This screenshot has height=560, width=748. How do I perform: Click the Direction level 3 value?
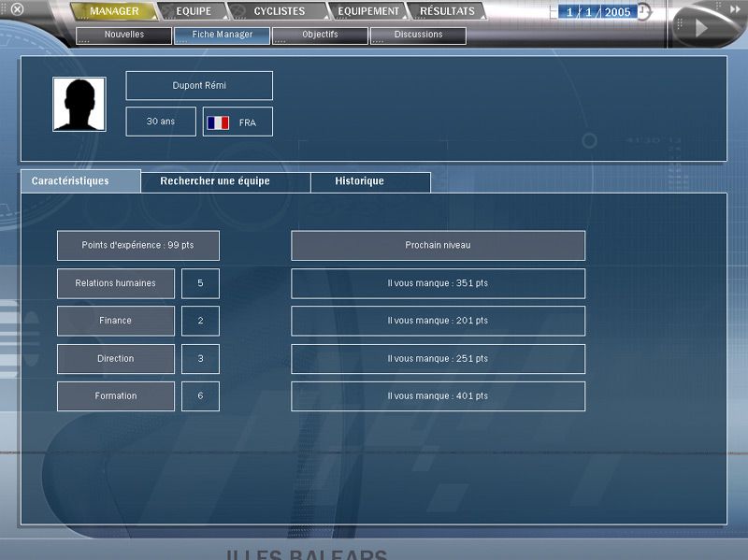(200, 359)
